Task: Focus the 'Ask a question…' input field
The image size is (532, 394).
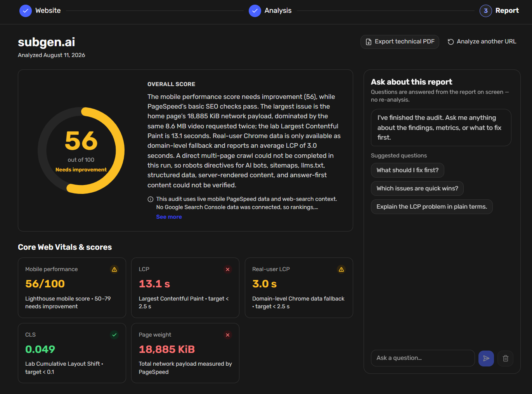Action: pyautogui.click(x=423, y=358)
